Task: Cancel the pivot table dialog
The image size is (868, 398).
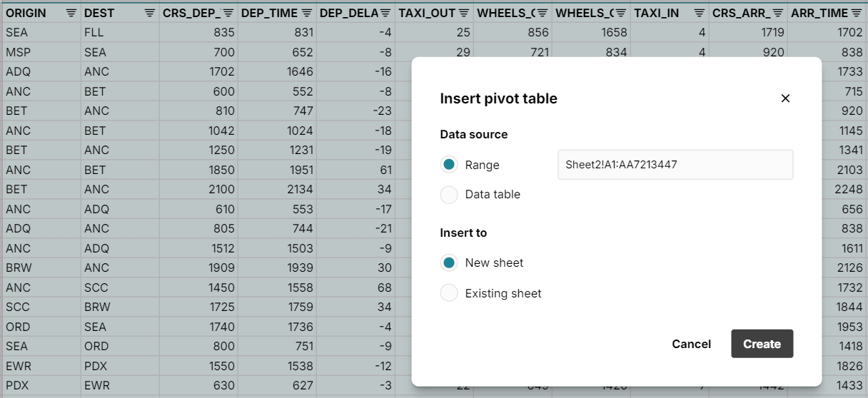Action: (691, 344)
